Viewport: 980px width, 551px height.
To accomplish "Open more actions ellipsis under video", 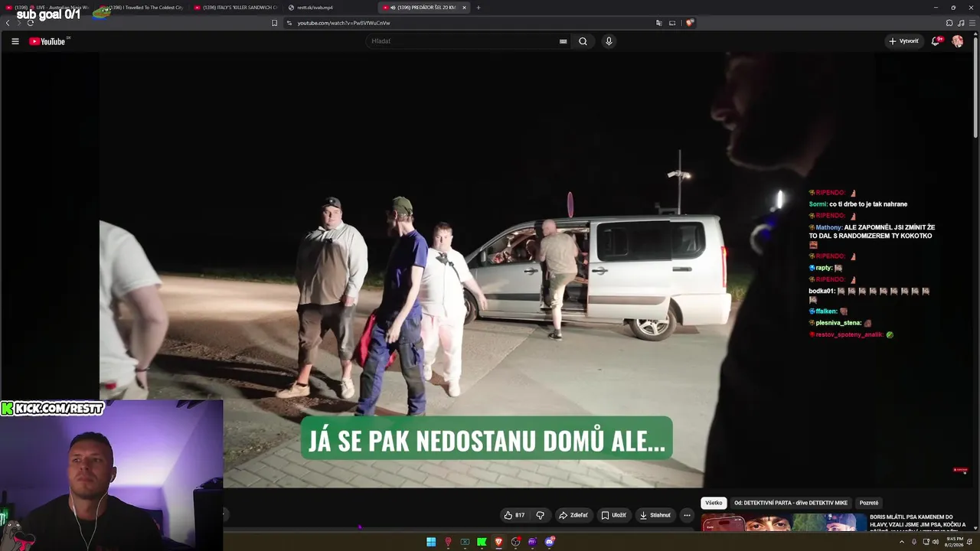I will (687, 515).
